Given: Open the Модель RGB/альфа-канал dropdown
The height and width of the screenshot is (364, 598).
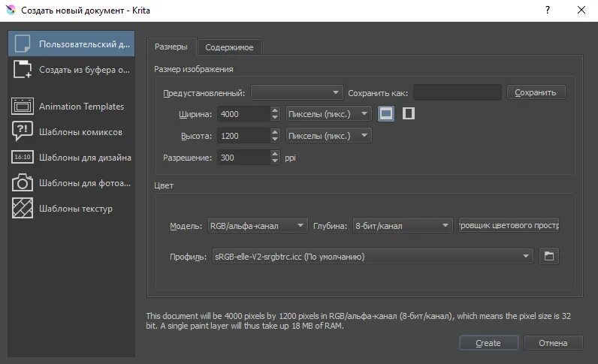Looking at the screenshot, I should 258,226.
